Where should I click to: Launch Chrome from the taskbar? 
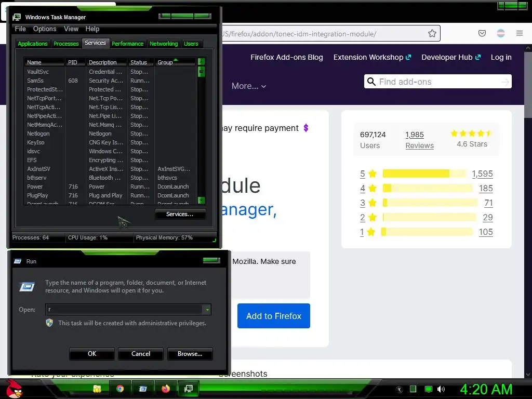pyautogui.click(x=120, y=389)
